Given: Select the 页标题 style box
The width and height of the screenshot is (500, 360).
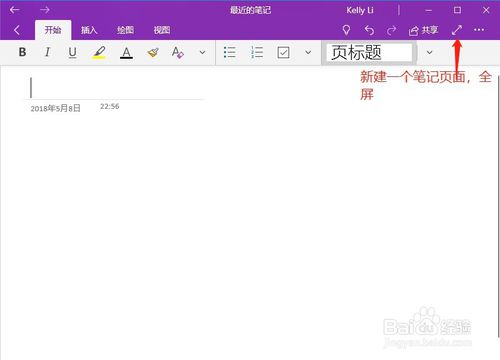Looking at the screenshot, I should pyautogui.click(x=369, y=52).
